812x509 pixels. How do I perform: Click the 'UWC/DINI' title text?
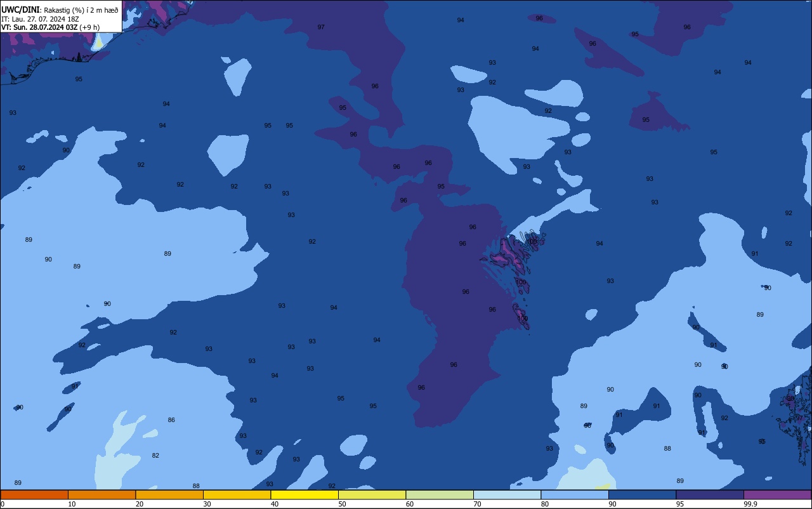click(x=21, y=10)
